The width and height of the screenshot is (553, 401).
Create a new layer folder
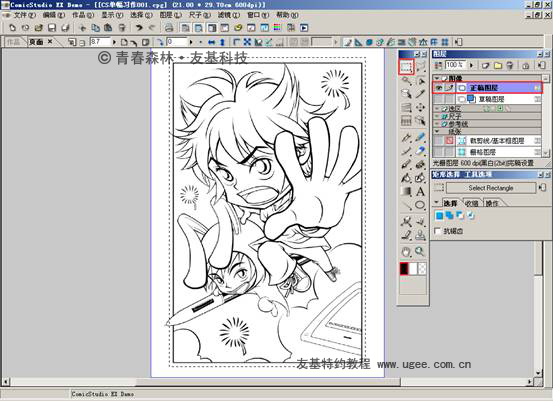tap(498, 66)
